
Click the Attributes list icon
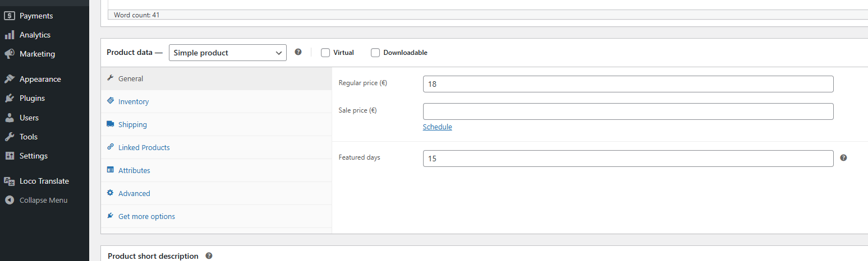111,170
